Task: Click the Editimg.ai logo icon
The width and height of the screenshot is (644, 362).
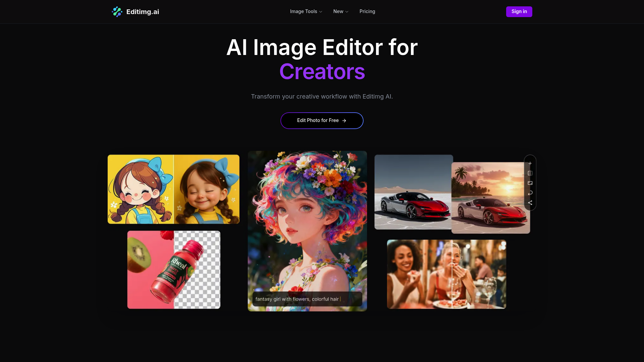Action: coord(117,11)
